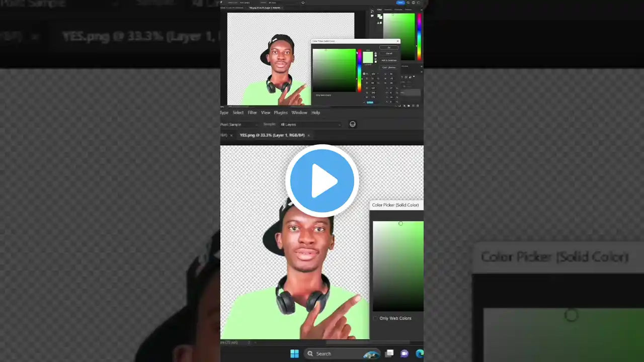Screen dimensions: 644x362
Task: Select the B radio button in Color Picker
Action: click(x=364, y=83)
